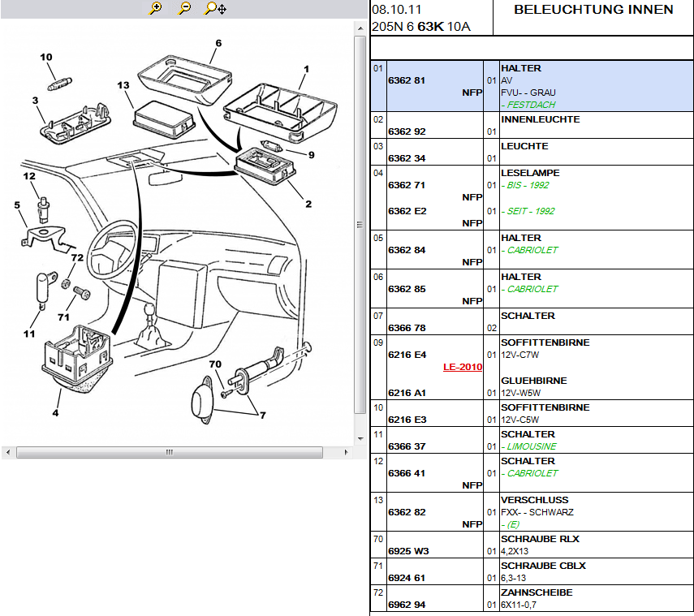Open the LE-2010 red link
The height and width of the screenshot is (616, 694).
(x=462, y=367)
